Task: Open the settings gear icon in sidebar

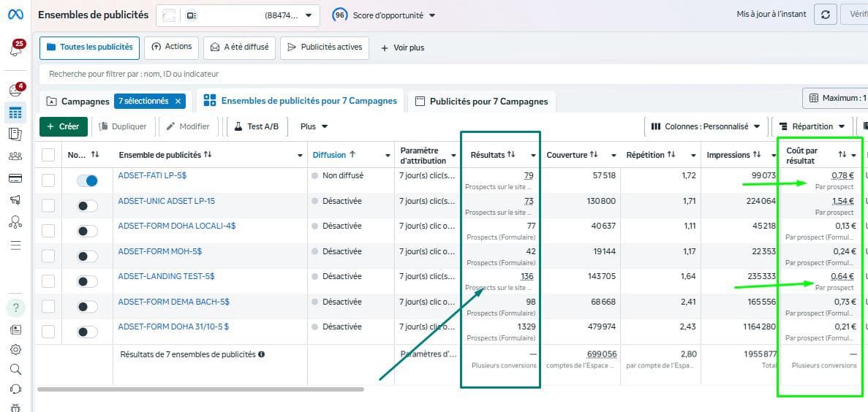Action: coord(15,349)
